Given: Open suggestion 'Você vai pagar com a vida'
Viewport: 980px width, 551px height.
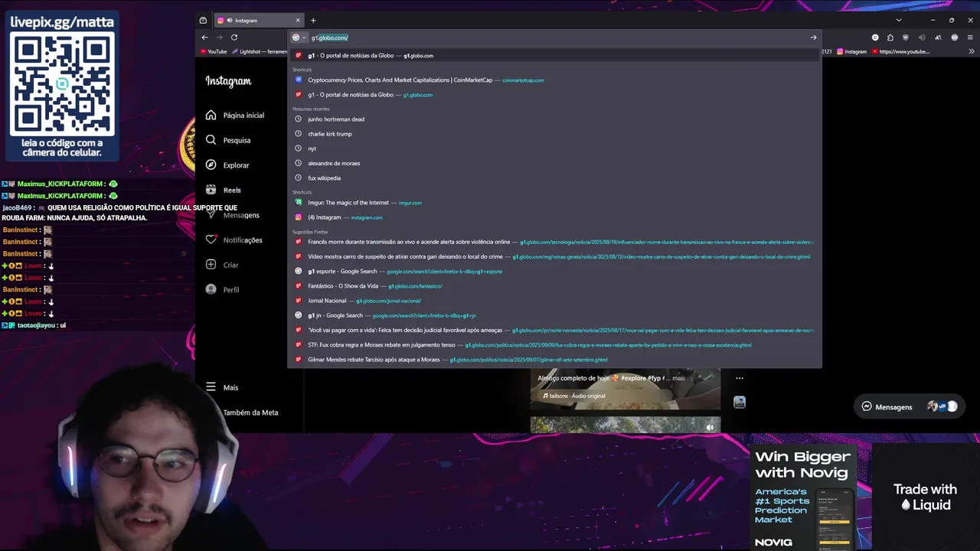Looking at the screenshot, I should point(554,330).
